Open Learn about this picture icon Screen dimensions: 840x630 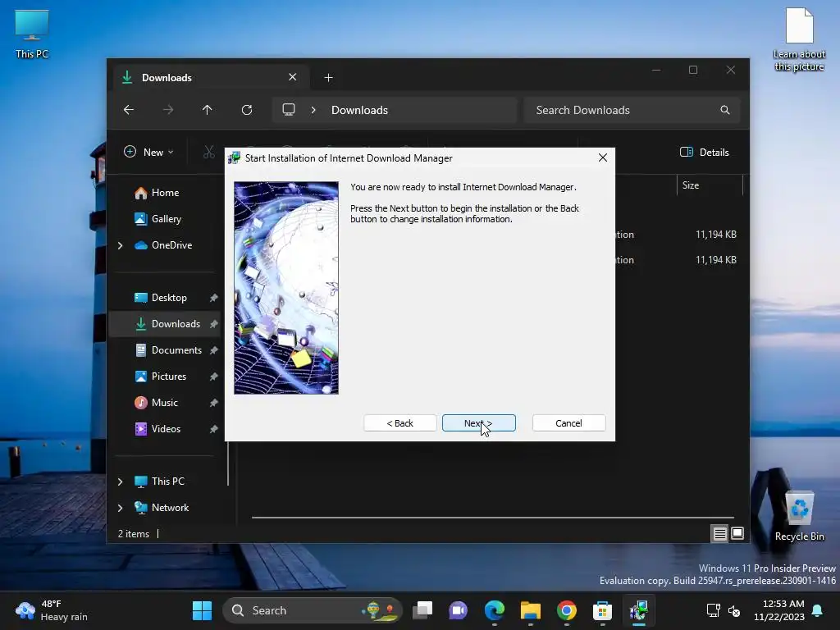799,39
